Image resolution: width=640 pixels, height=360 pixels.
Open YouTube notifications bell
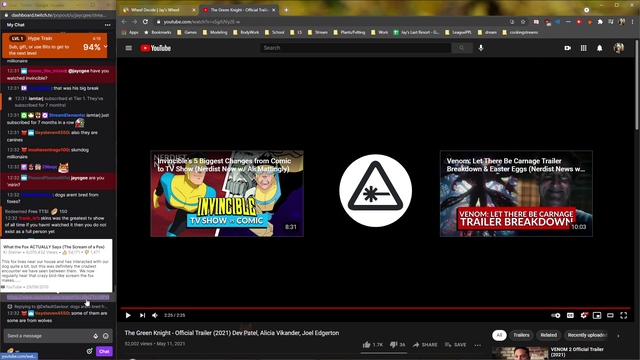tap(600, 48)
